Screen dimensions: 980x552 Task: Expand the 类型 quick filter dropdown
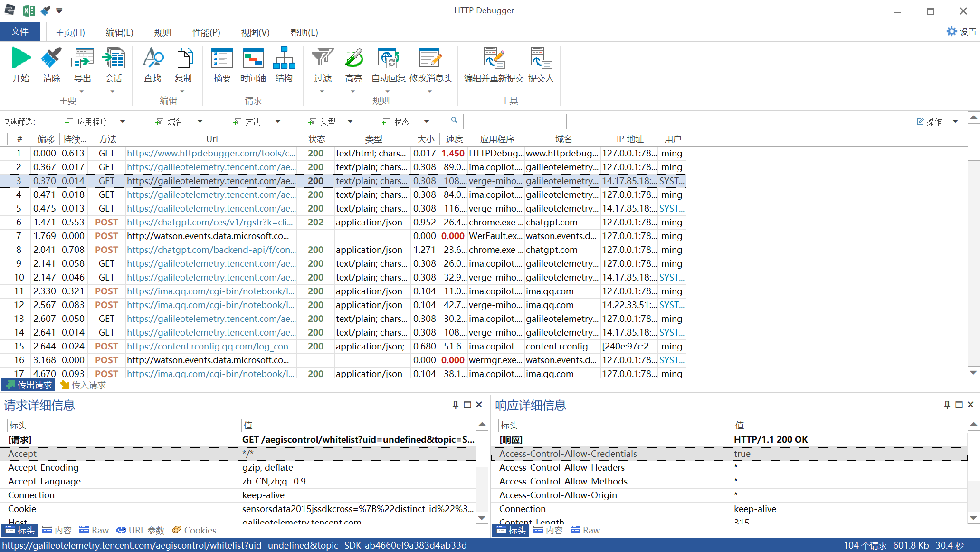coord(350,122)
